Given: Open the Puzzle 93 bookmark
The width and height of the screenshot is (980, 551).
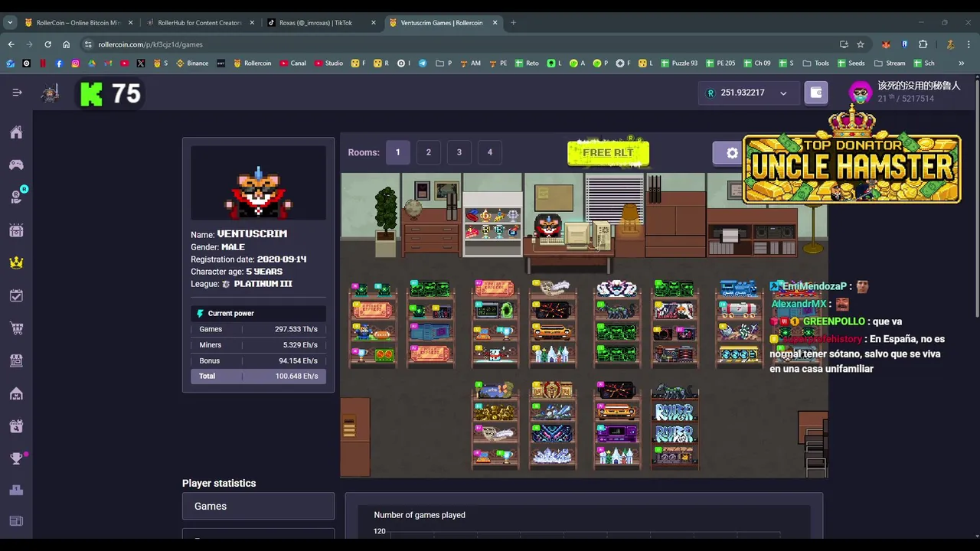Looking at the screenshot, I should point(678,64).
